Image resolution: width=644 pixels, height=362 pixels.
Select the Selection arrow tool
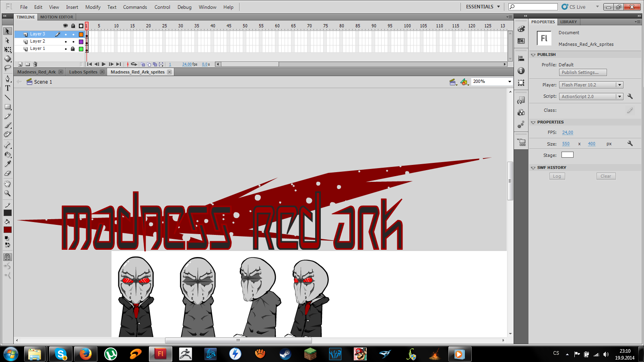(7, 31)
